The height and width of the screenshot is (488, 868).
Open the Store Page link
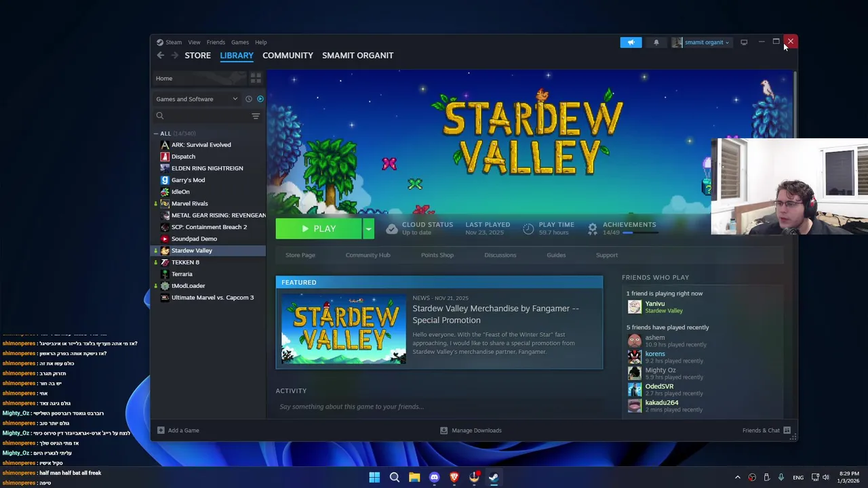[300, 255]
